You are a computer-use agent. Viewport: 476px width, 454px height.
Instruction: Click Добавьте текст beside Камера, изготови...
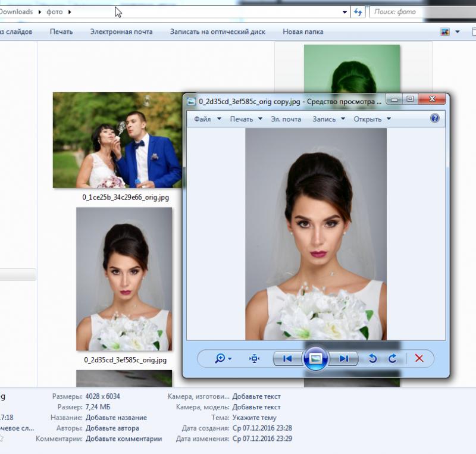point(256,397)
